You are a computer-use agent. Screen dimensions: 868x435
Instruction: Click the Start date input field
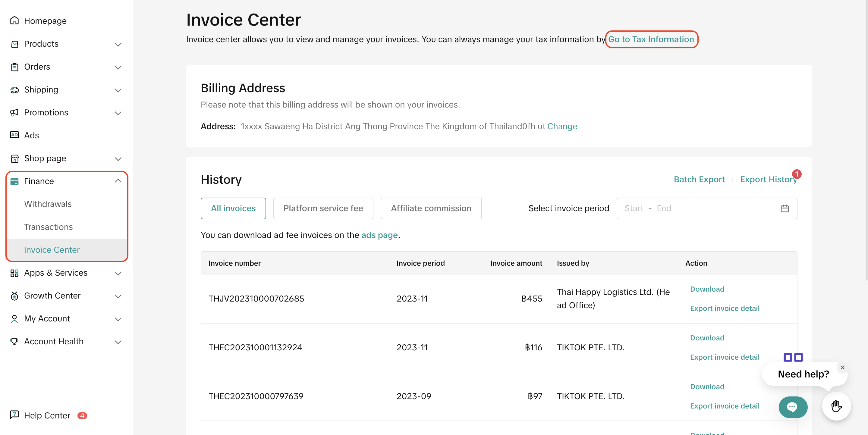tap(634, 208)
